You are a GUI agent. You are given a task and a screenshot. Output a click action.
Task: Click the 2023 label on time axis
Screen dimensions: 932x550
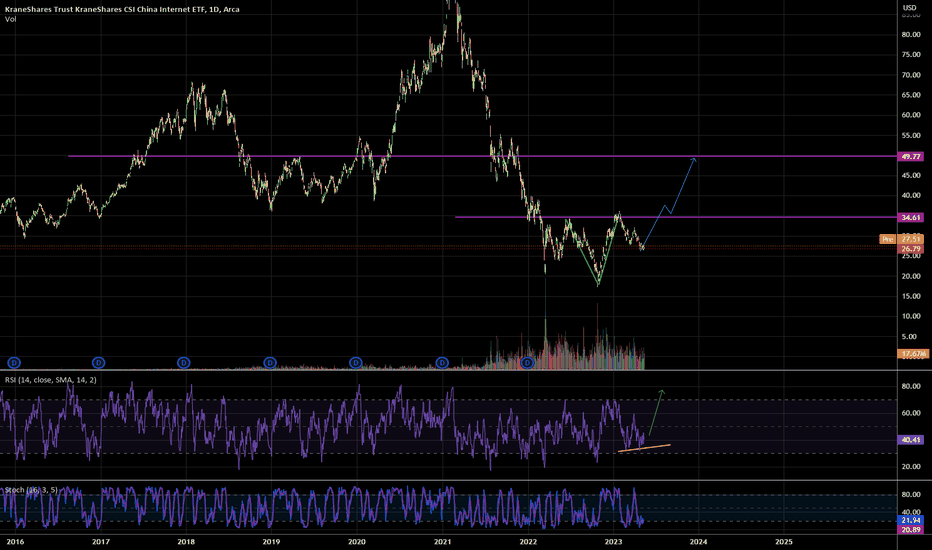pyautogui.click(x=613, y=542)
